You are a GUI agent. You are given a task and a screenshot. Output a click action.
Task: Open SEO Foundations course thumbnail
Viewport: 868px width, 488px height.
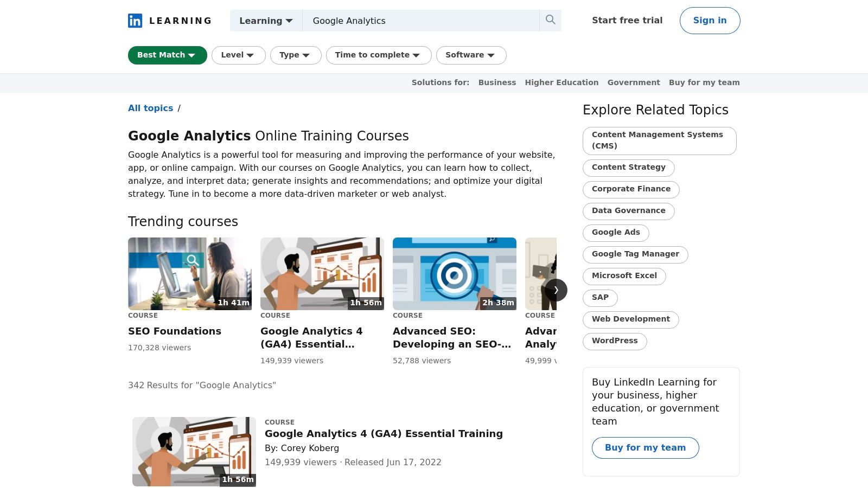click(190, 274)
